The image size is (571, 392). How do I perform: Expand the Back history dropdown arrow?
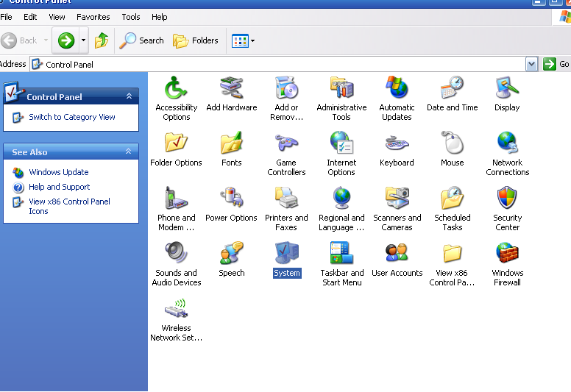(46, 40)
